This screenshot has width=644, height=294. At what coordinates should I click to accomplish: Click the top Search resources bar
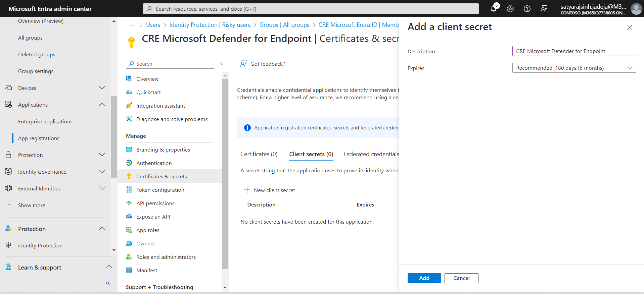(311, 9)
